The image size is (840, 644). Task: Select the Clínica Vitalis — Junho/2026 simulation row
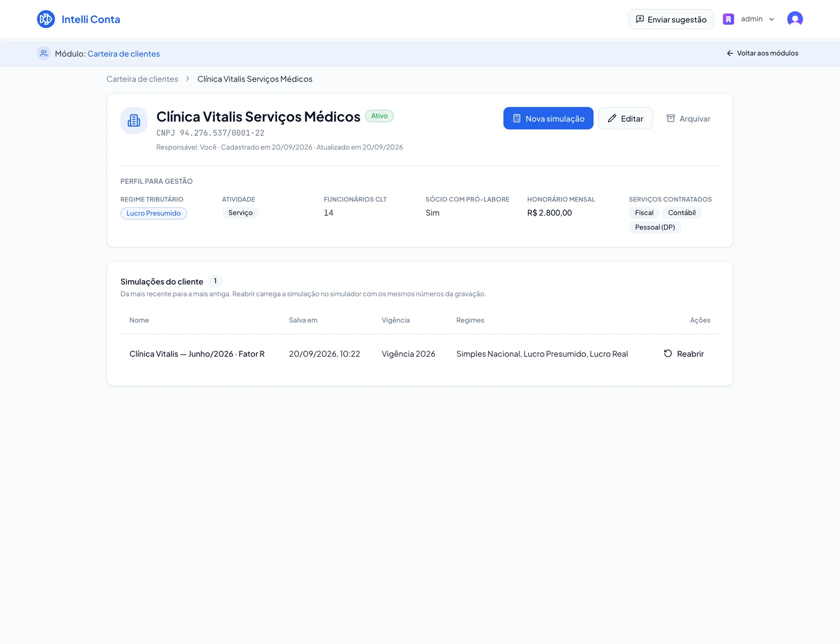(420, 354)
